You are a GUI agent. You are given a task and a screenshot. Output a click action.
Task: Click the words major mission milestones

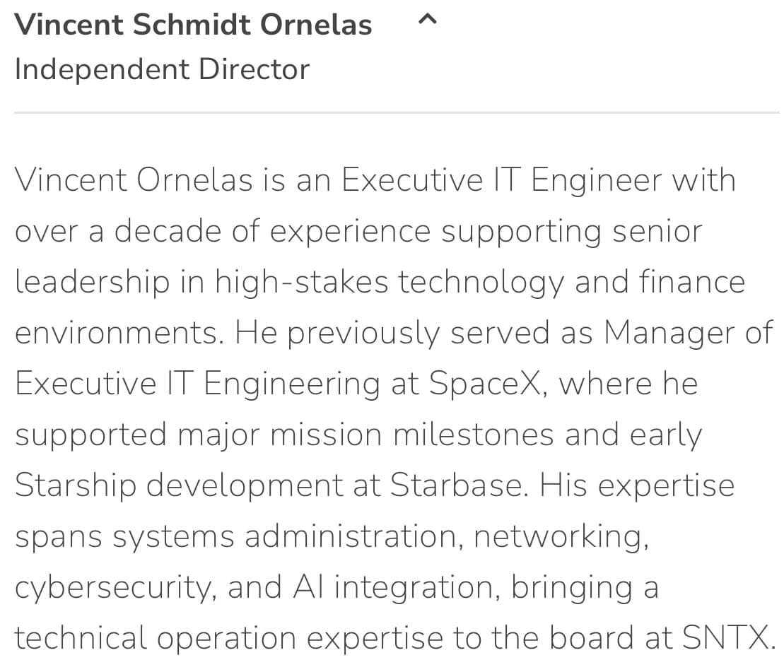365,435
